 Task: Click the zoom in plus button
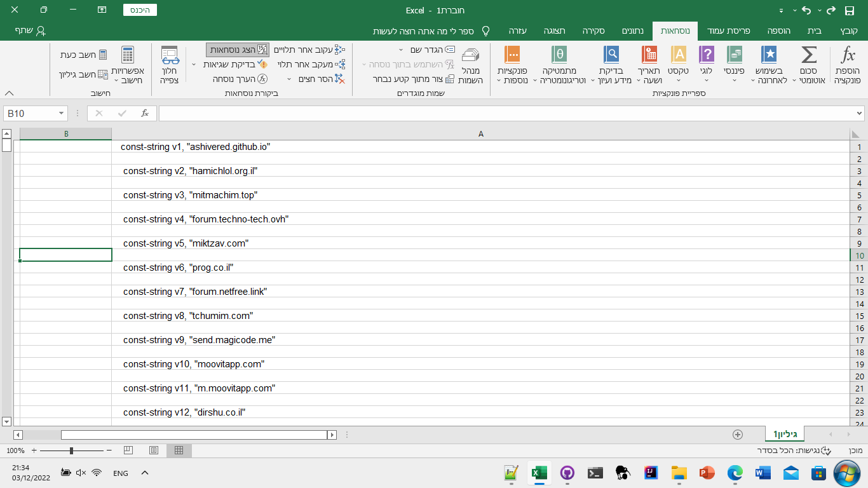(34, 451)
